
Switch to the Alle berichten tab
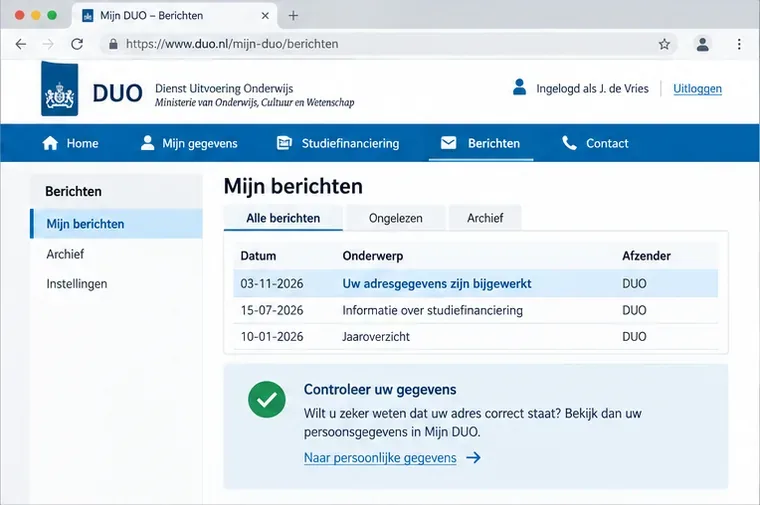click(x=283, y=218)
